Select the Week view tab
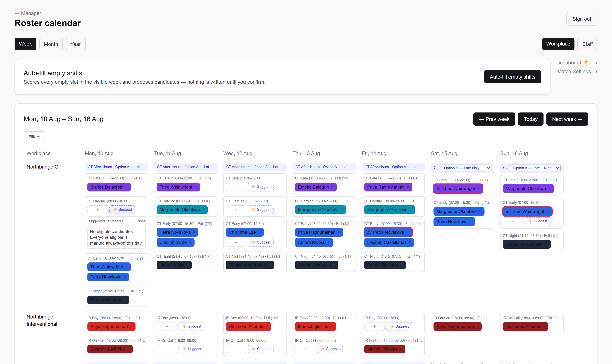Image resolution: width=612 pixels, height=364 pixels. pyautogui.click(x=25, y=44)
